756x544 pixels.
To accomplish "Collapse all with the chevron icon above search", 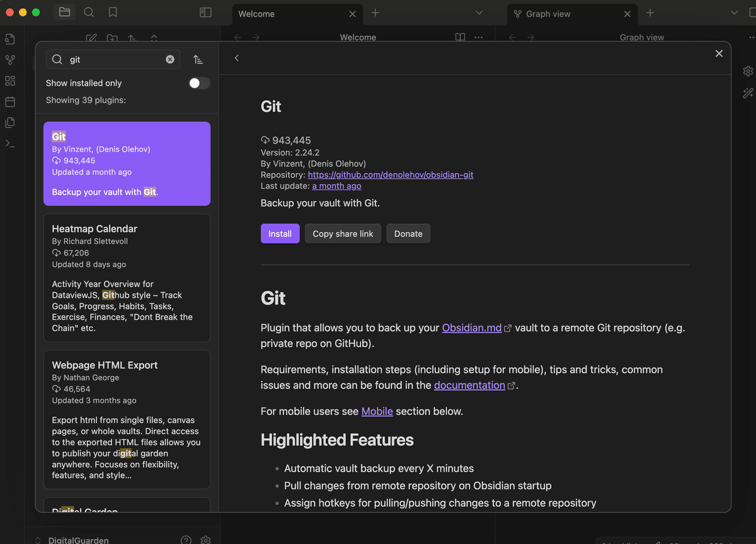I will click(154, 38).
